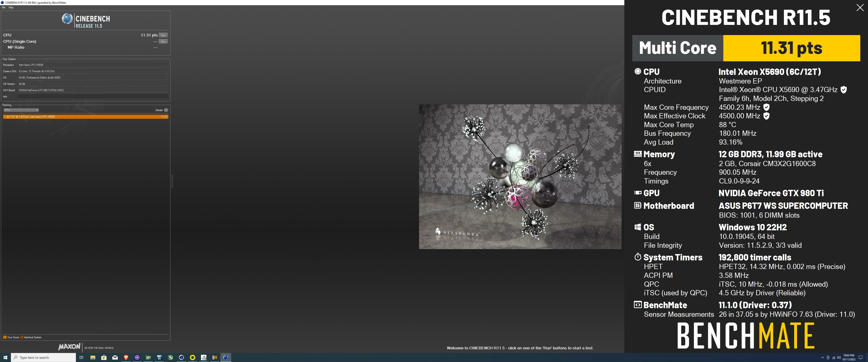Open the volume speaker tray icon
Screen dimensions: 868x362
(839, 358)
